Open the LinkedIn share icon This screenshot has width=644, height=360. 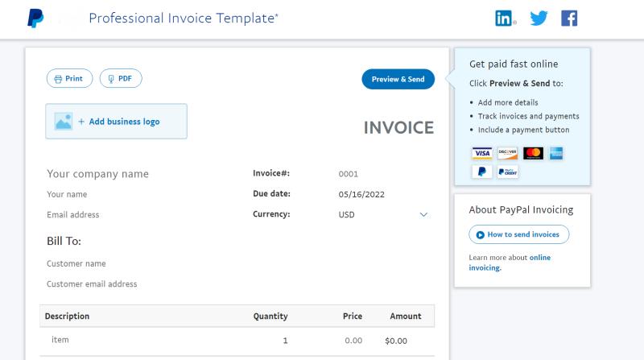pos(504,18)
